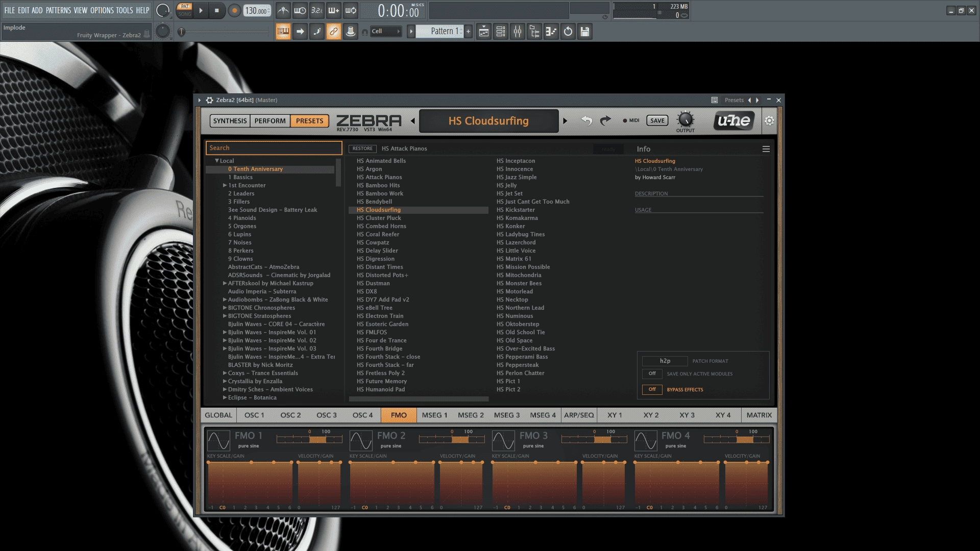The image size is (980, 551).
Task: Toggle the auto scrolling arrow icon
Action: [x=300, y=32]
